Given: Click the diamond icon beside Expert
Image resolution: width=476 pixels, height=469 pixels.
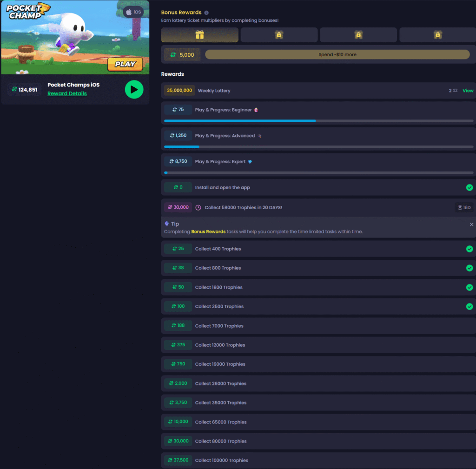Looking at the screenshot, I should pos(250,162).
